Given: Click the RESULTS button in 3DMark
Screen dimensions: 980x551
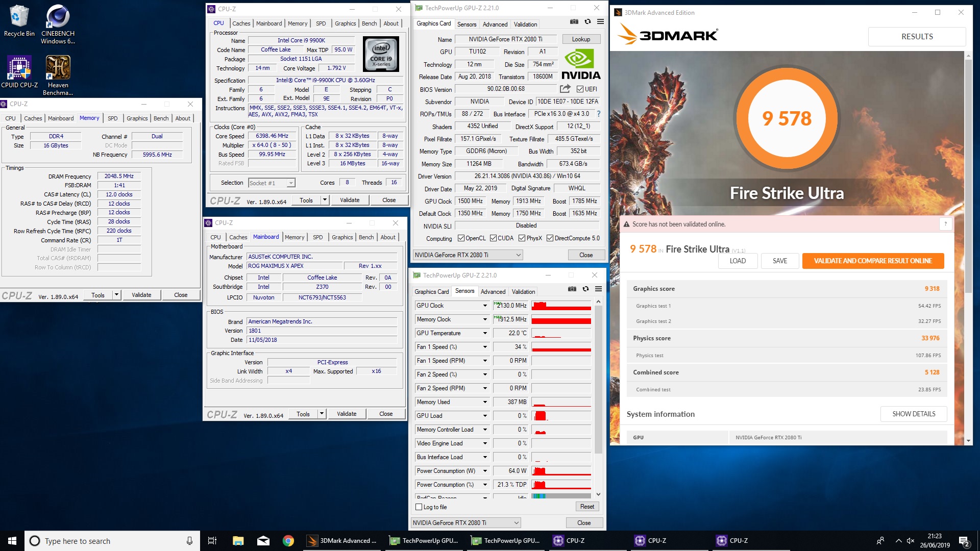Looking at the screenshot, I should pyautogui.click(x=917, y=37).
